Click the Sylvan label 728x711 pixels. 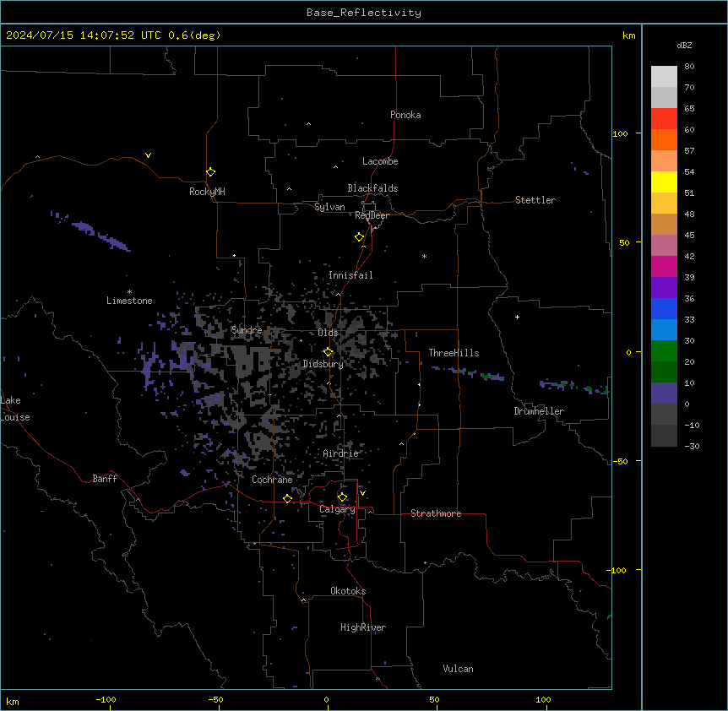[x=329, y=207]
